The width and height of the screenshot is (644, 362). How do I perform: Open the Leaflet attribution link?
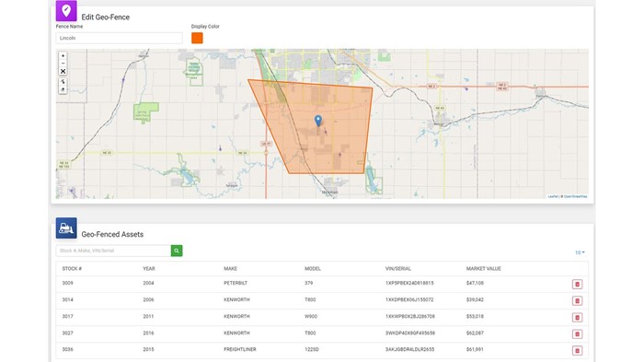tap(553, 196)
